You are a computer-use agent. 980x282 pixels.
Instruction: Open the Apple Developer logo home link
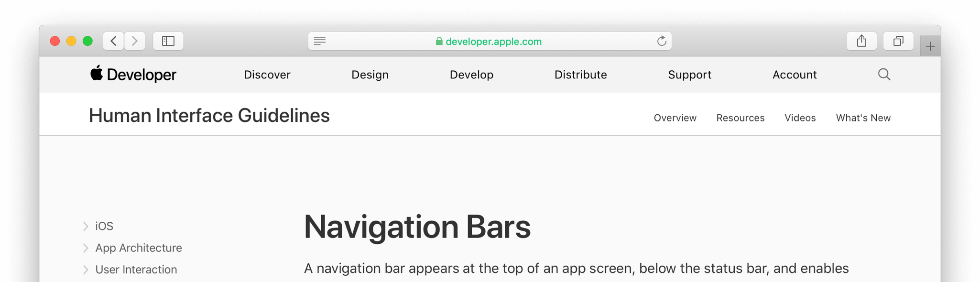(x=133, y=75)
